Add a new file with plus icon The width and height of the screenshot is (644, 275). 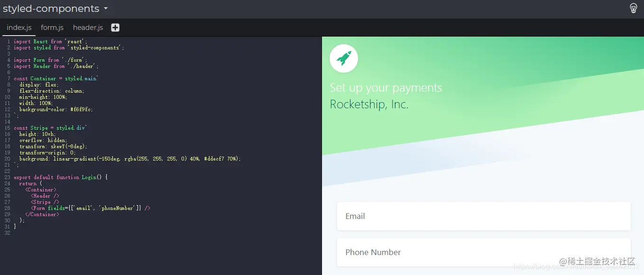[115, 28]
